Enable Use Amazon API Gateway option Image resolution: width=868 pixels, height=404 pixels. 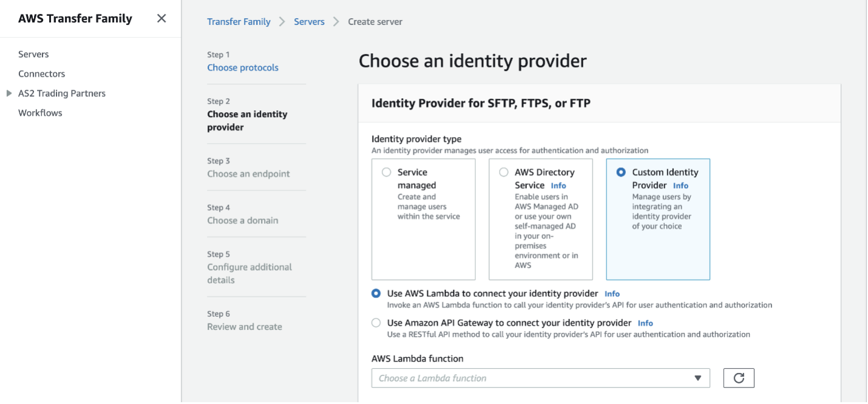tap(376, 323)
